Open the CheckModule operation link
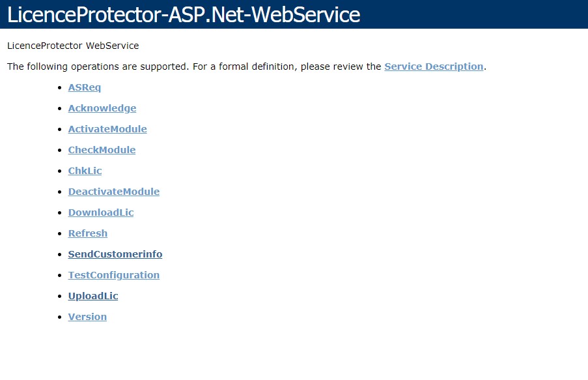This screenshot has height=380, width=588. tap(102, 150)
